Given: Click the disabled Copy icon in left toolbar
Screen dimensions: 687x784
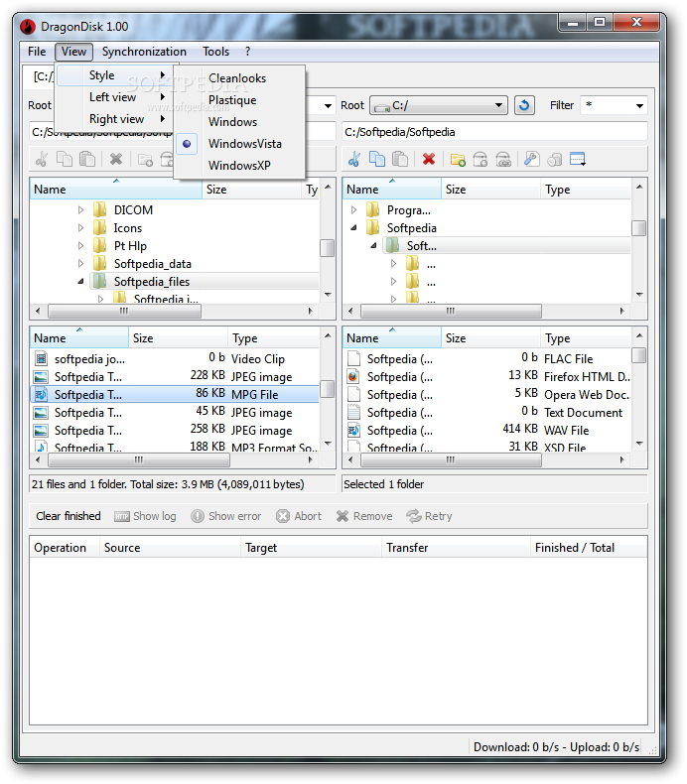Looking at the screenshot, I should (65, 159).
